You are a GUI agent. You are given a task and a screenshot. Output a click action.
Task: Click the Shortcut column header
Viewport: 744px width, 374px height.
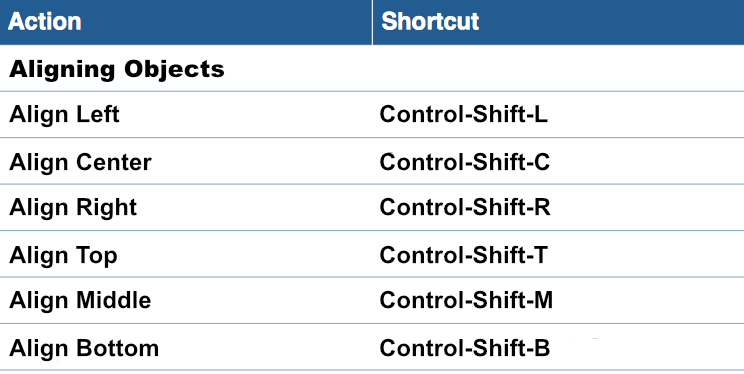pyautogui.click(x=430, y=22)
